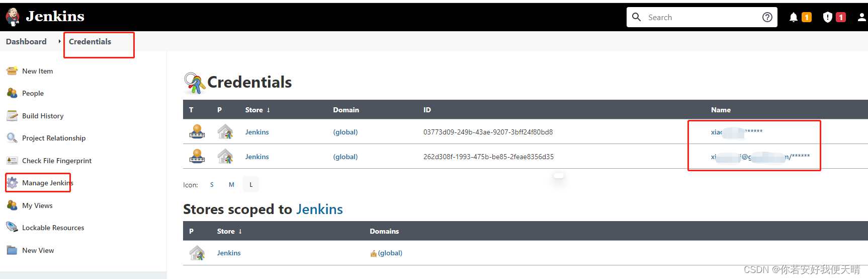Open Jenkins link in Stores scoped heading

pos(319,209)
